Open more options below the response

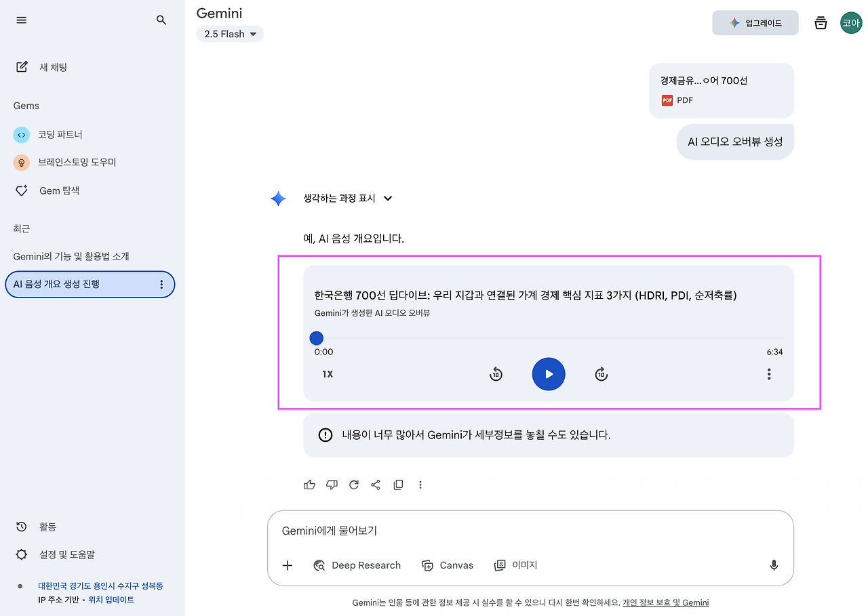click(420, 485)
